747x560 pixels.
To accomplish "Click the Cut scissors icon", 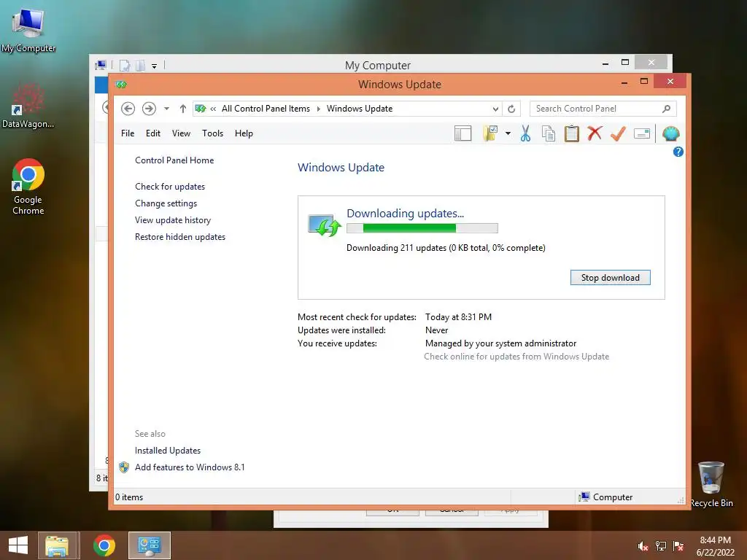I will [x=525, y=134].
